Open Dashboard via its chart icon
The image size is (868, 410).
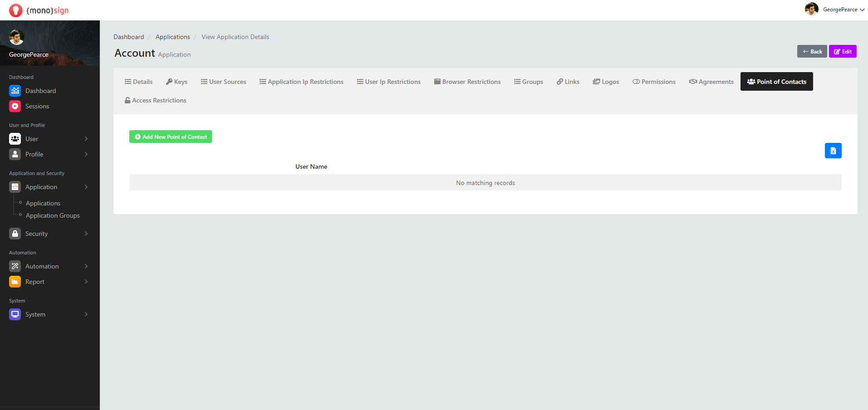[x=15, y=91]
